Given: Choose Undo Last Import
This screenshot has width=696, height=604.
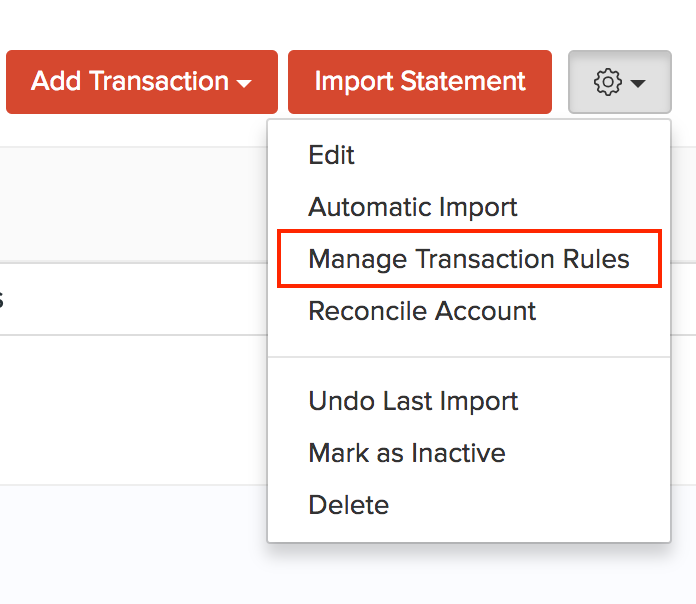Looking at the screenshot, I should [412, 401].
